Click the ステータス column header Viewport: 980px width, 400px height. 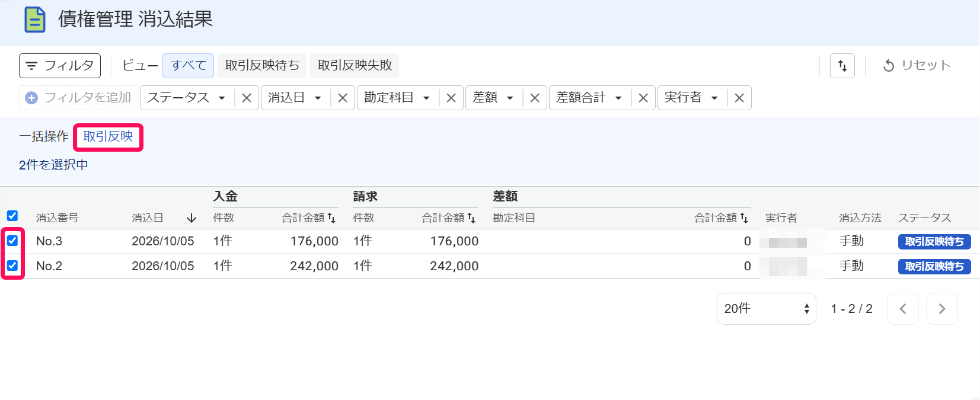[925, 218]
